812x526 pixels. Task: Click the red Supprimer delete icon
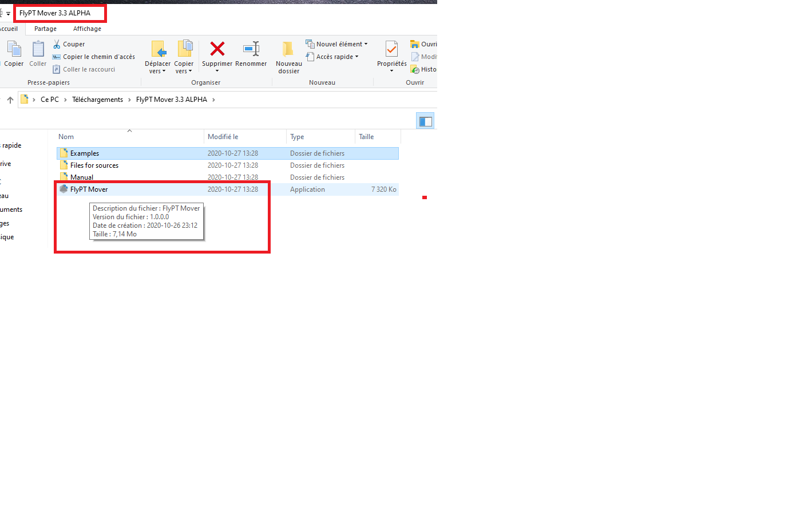(x=217, y=49)
